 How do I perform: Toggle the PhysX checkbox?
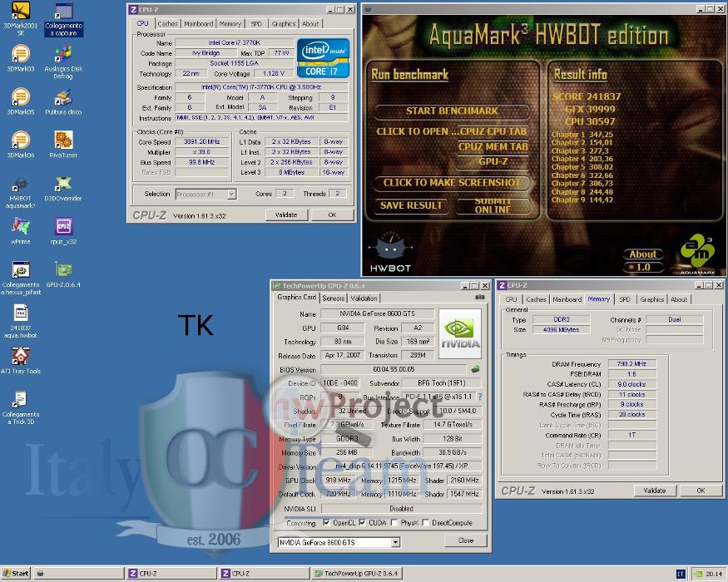click(x=394, y=523)
